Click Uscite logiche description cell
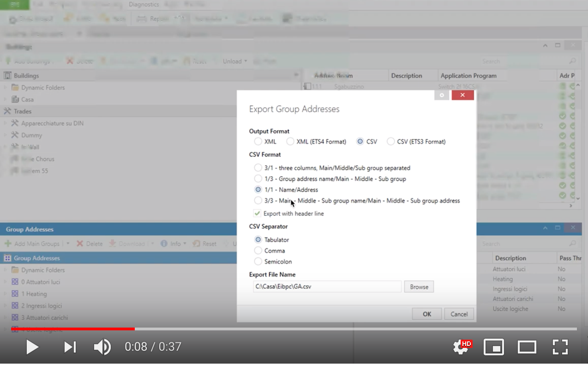Viewport: 588px width, 365px height. pyautogui.click(x=510, y=309)
